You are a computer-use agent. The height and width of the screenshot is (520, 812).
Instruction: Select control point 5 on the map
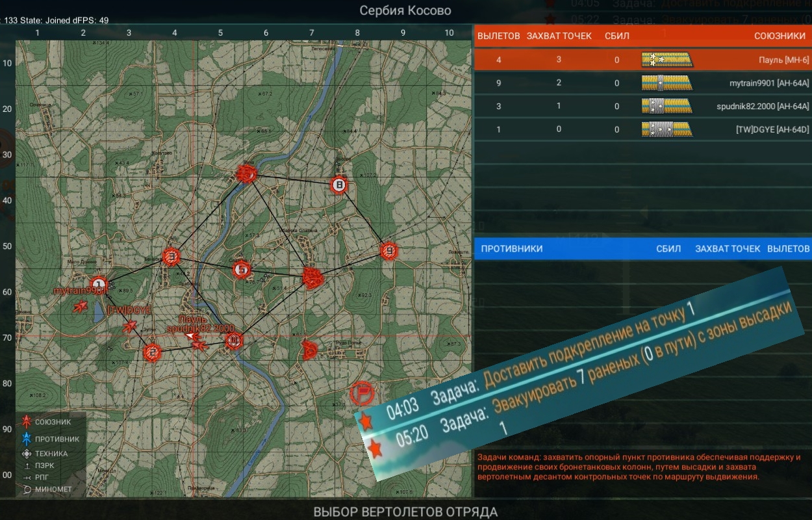[241, 269]
